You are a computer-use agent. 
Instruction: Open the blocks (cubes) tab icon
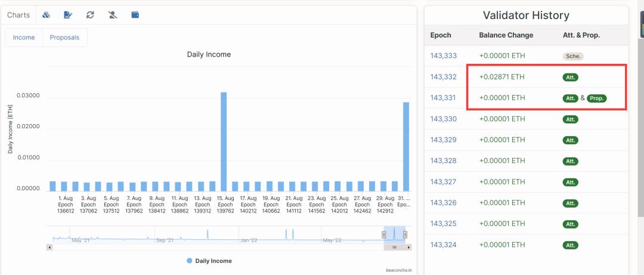click(47, 15)
